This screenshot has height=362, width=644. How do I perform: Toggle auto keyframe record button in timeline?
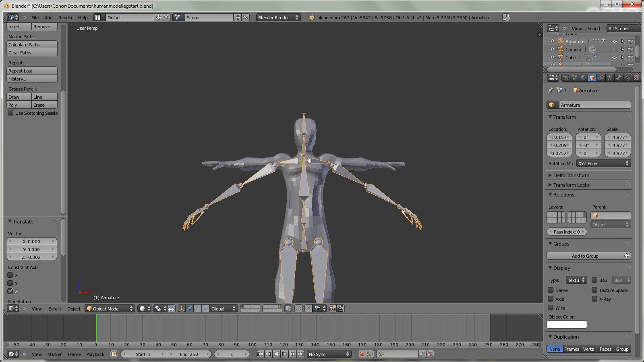click(x=362, y=354)
